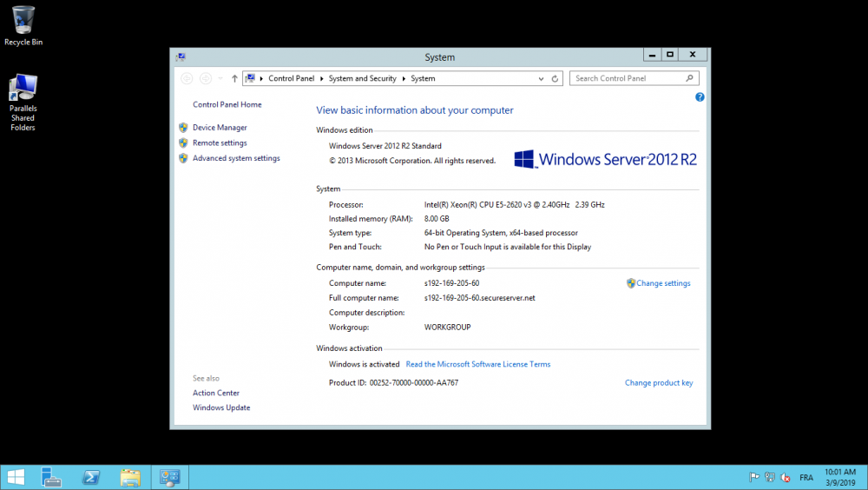Click the FRA language indicator
The image size is (868, 490).
tap(806, 477)
